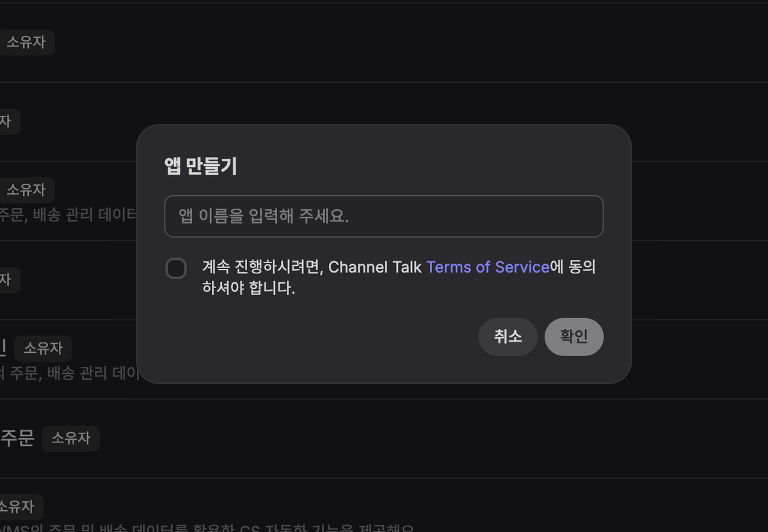This screenshot has height=532, width=768.
Task: Click the 앱 만들기 dialog title
Action: 200,166
